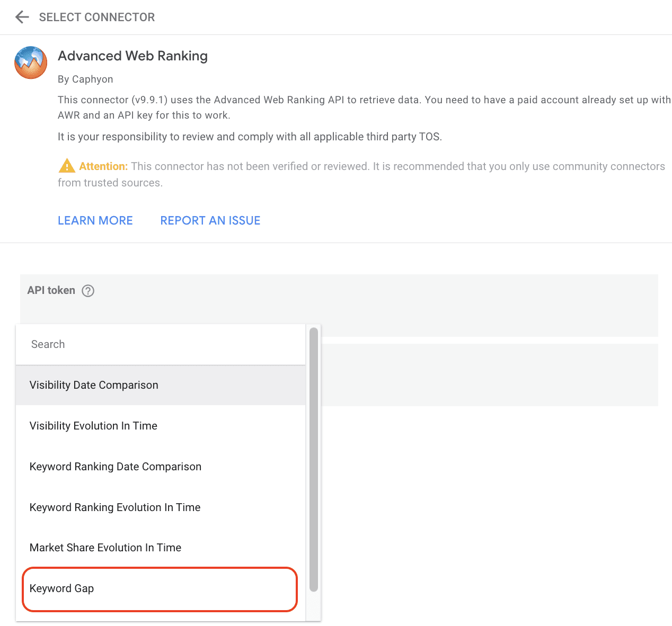The width and height of the screenshot is (672, 626).
Task: Click the dropdown list scrollbar
Action: pos(314,459)
